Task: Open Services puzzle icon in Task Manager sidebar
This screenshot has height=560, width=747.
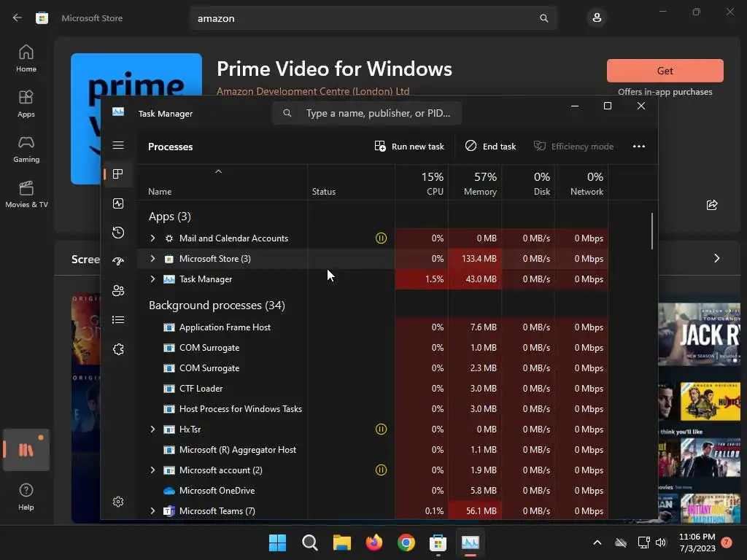Action: [118, 349]
